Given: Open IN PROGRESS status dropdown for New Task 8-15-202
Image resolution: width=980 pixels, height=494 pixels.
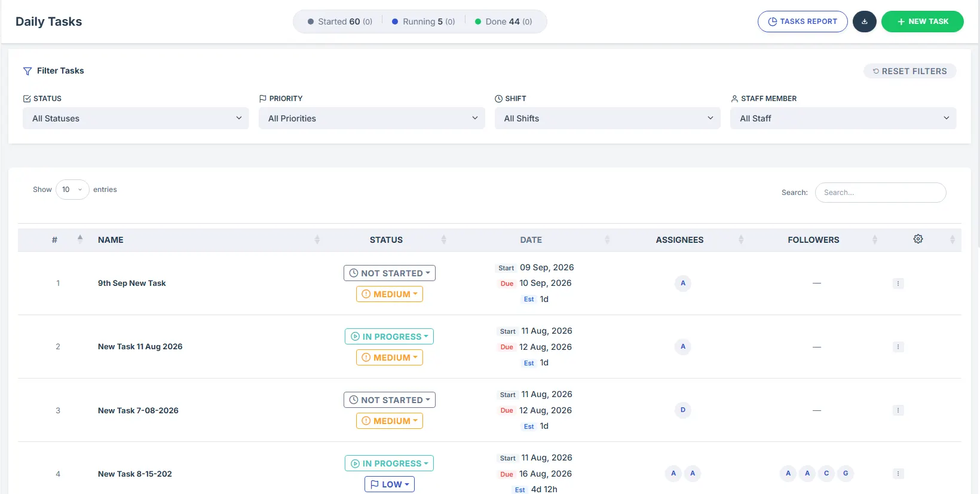Looking at the screenshot, I should point(389,463).
